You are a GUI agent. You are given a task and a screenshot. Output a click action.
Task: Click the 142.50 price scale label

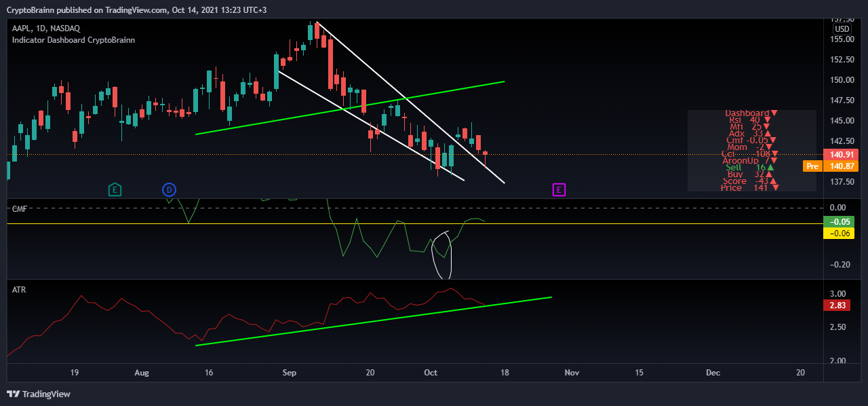pyautogui.click(x=844, y=141)
